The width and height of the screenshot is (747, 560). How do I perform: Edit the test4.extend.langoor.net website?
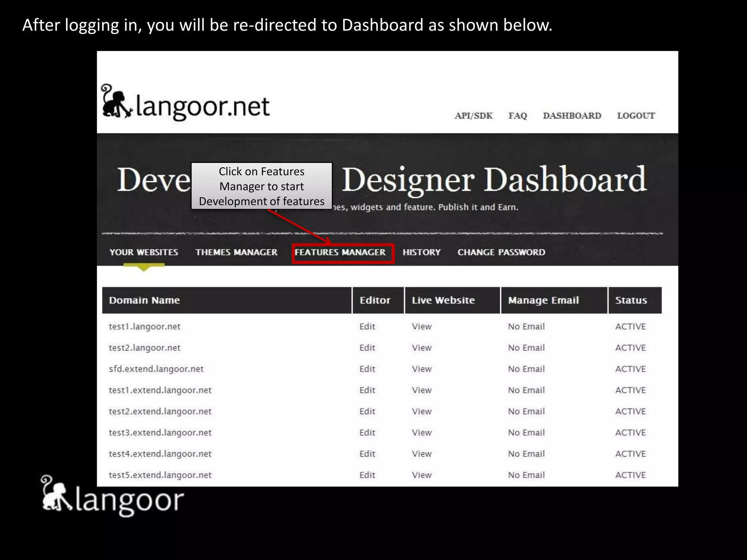[367, 454]
